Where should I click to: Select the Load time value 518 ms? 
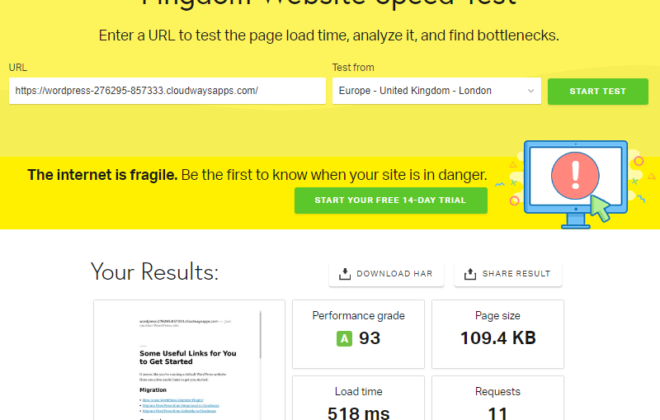click(359, 413)
